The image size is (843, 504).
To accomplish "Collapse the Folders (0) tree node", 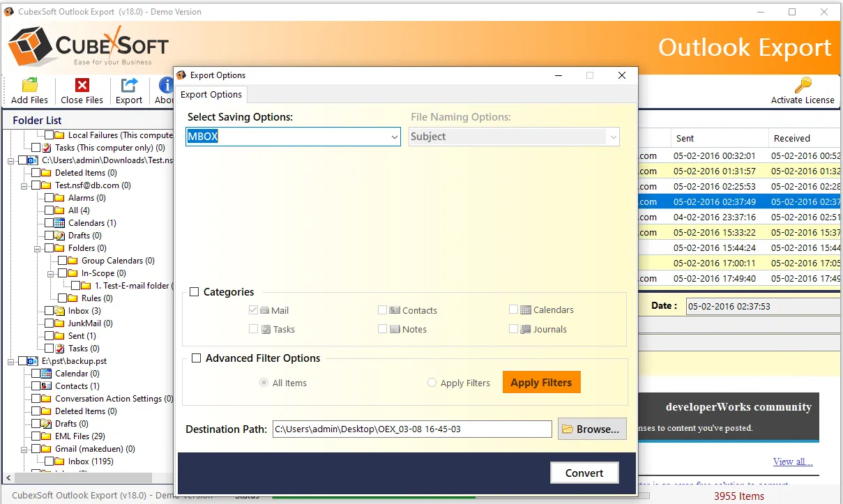I will tap(38, 248).
